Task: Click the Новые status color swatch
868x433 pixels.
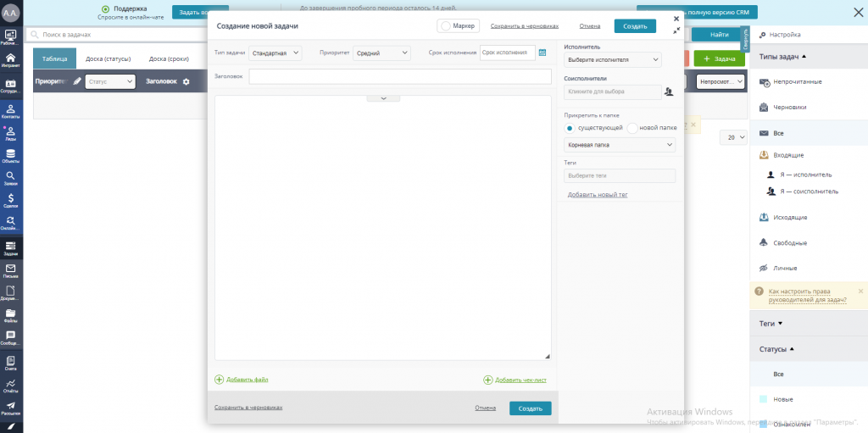Action: pos(764,399)
